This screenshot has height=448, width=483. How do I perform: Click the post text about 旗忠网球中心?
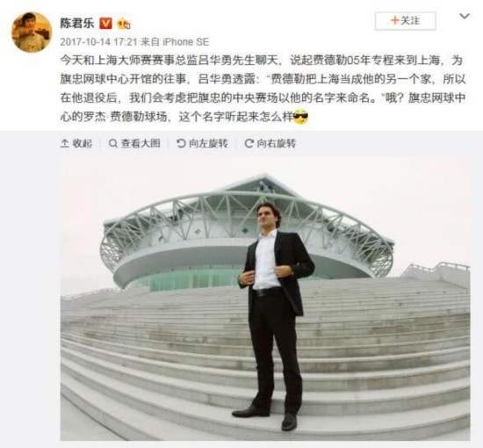point(263,89)
